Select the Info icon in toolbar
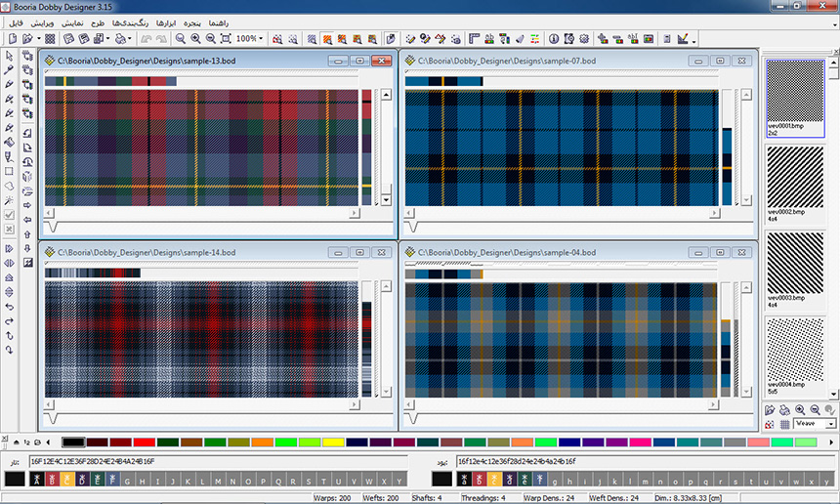 [554, 38]
